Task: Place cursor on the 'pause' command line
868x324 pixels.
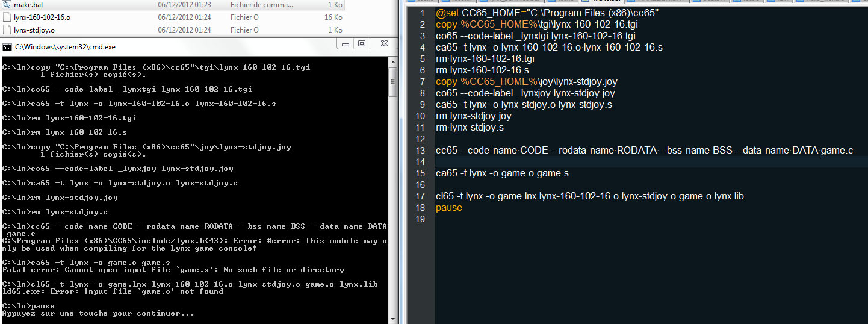Action: point(449,208)
